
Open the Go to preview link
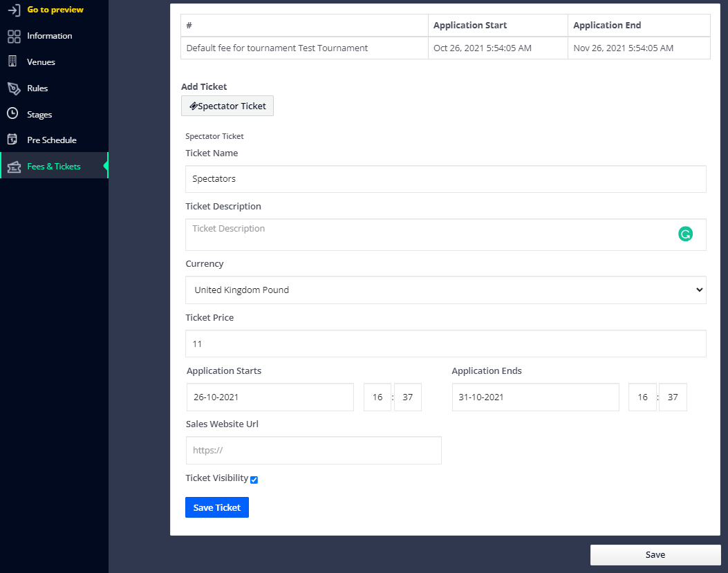tap(55, 10)
